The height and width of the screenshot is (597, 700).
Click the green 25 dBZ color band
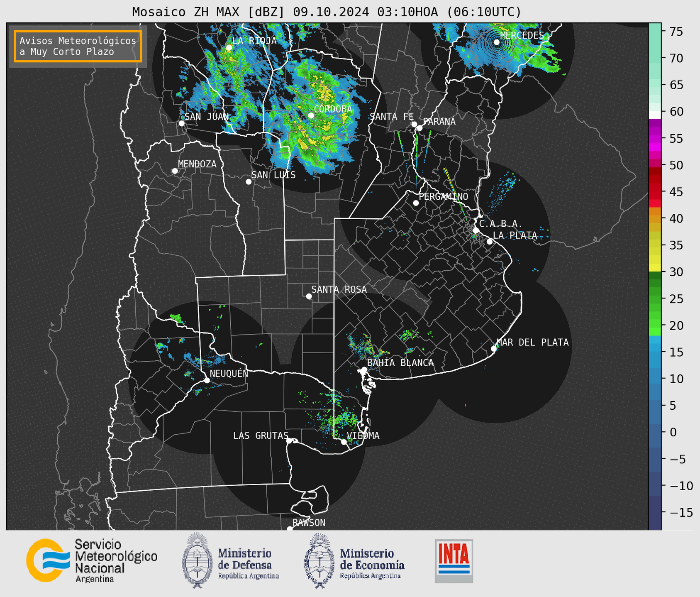click(655, 298)
